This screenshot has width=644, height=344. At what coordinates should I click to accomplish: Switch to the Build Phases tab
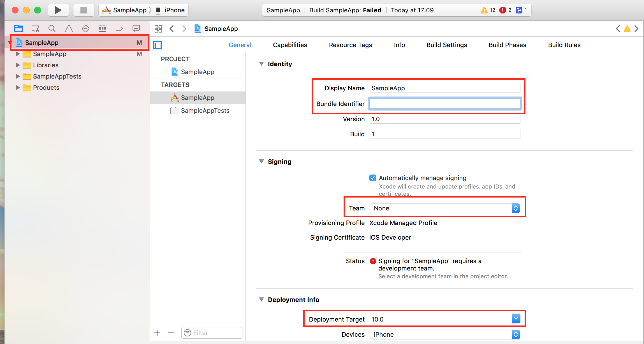(x=507, y=45)
